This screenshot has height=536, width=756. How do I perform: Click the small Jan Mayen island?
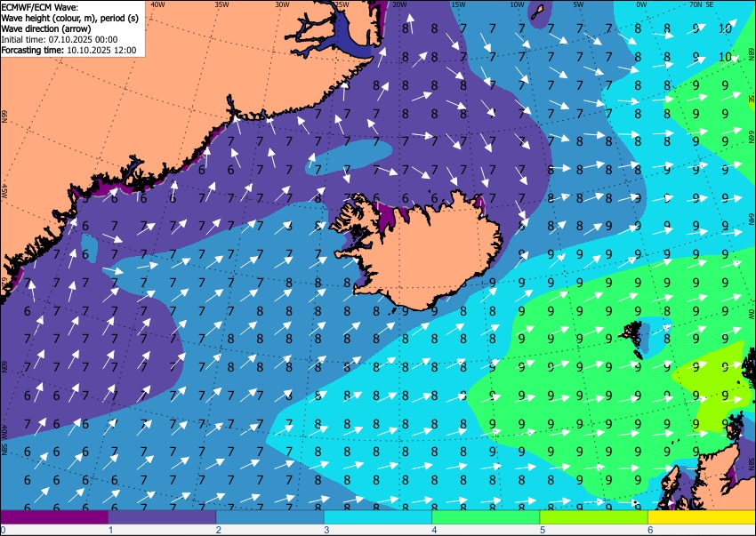537,12
